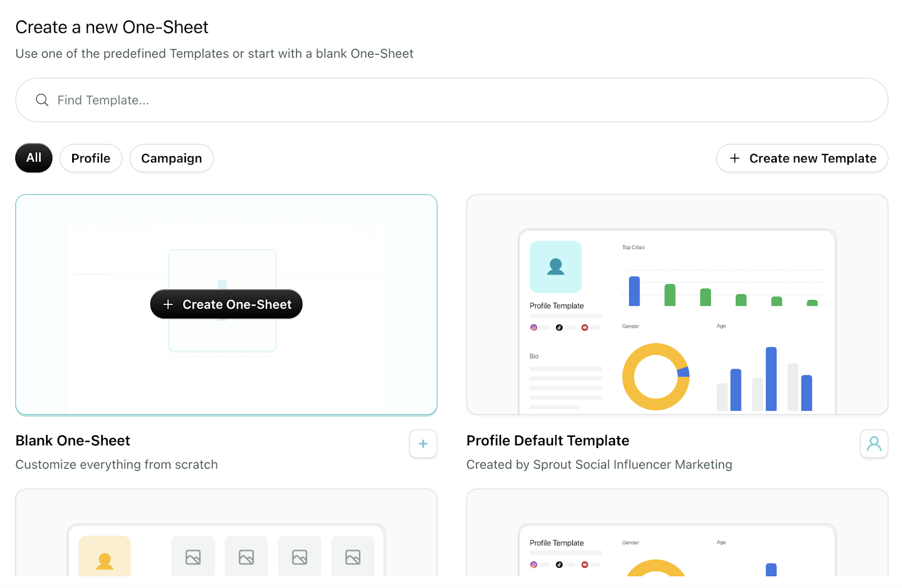Click the teal avatar icon in Profile template preview
Image resolution: width=902 pixels, height=588 pixels.
(x=555, y=267)
